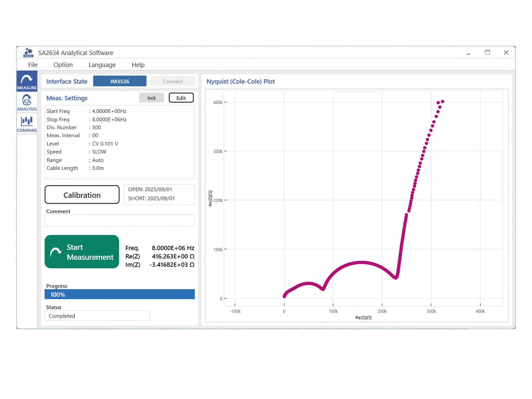The height and width of the screenshot is (399, 532).
Task: Open the Help menu
Action: [138, 65]
